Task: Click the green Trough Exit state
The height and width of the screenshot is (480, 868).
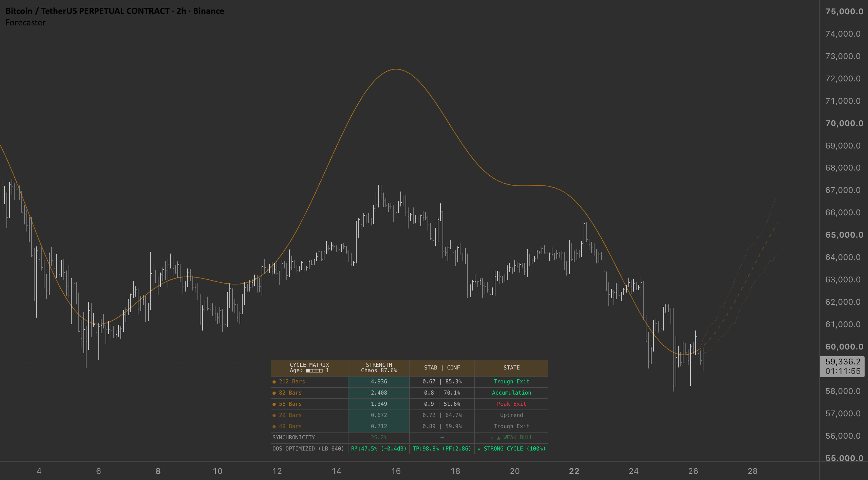Action: pyautogui.click(x=511, y=382)
